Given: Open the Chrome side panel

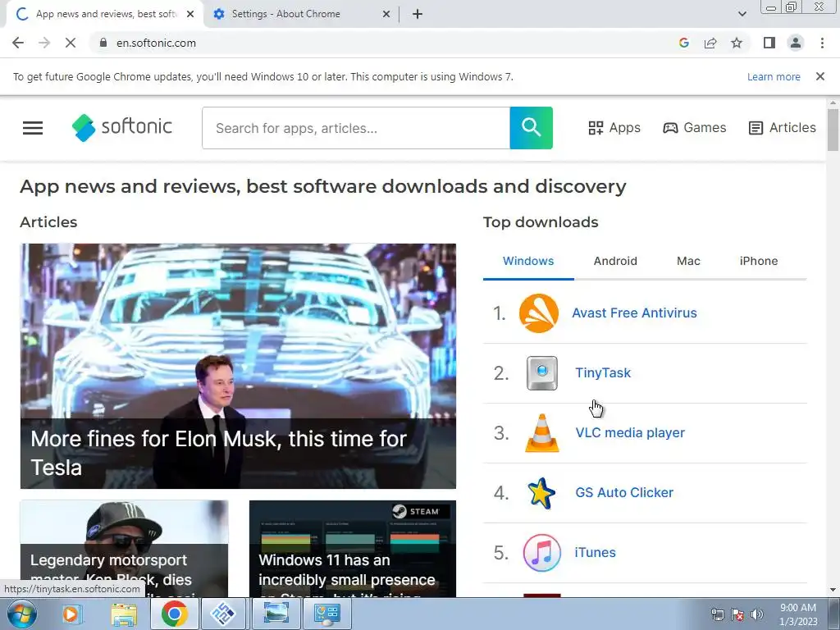Looking at the screenshot, I should click(769, 43).
